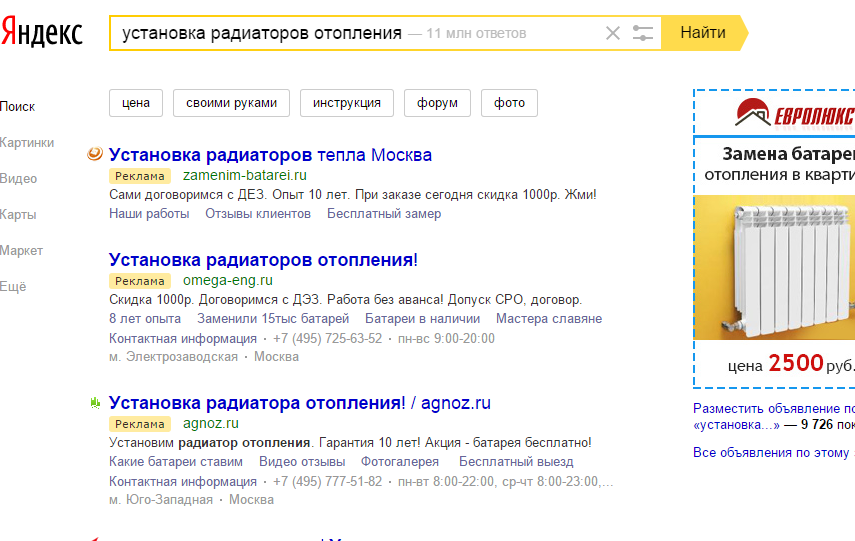Expand the Ещё menu
This screenshot has width=855, height=541.
(x=13, y=287)
